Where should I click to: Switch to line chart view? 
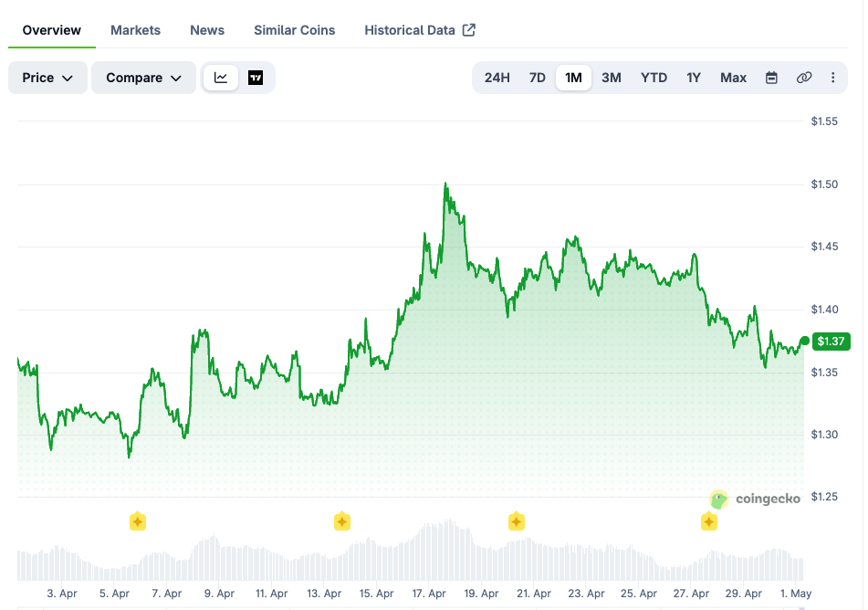pos(221,78)
